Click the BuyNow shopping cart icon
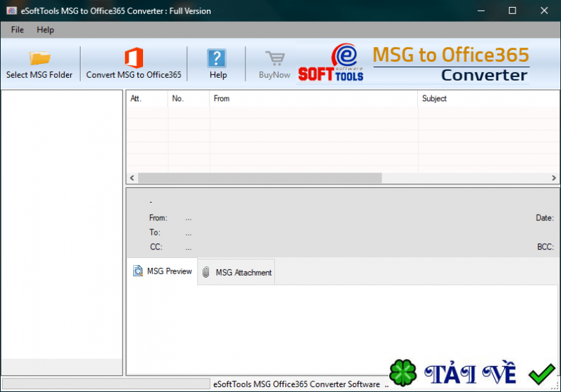Image resolution: width=561 pixels, height=392 pixels. coord(275,58)
